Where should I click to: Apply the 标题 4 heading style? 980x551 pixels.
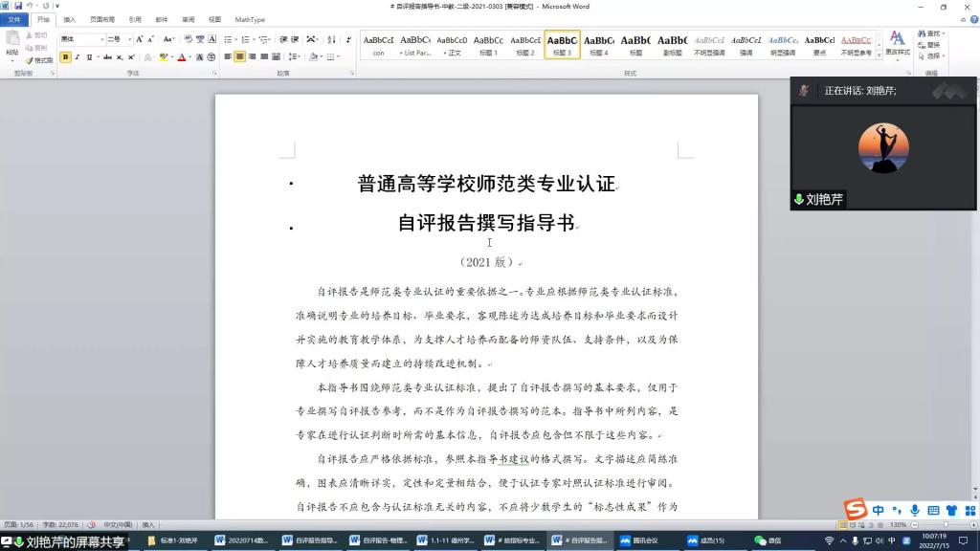(x=599, y=45)
